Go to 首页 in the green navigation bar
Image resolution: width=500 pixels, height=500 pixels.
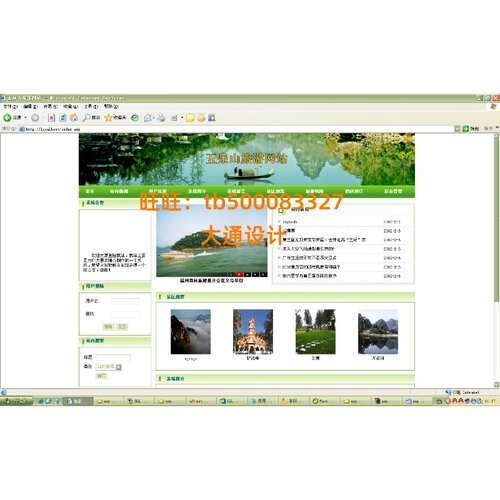coord(90,191)
